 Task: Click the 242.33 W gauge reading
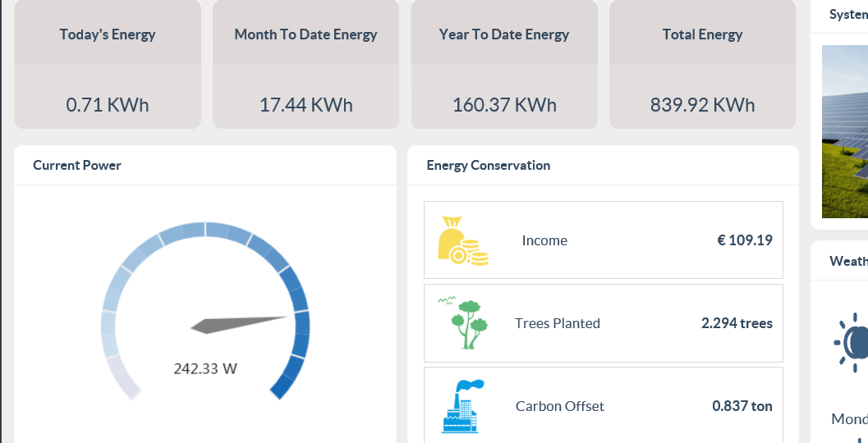click(x=205, y=368)
